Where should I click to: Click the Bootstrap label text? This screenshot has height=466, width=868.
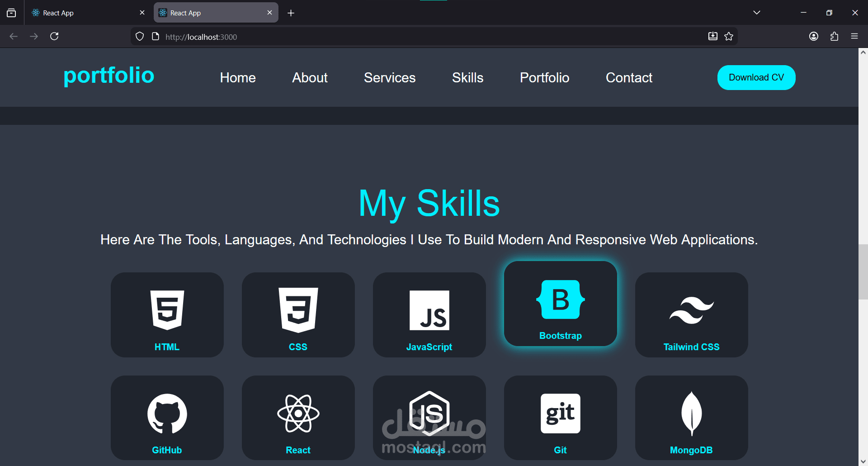coord(561,336)
